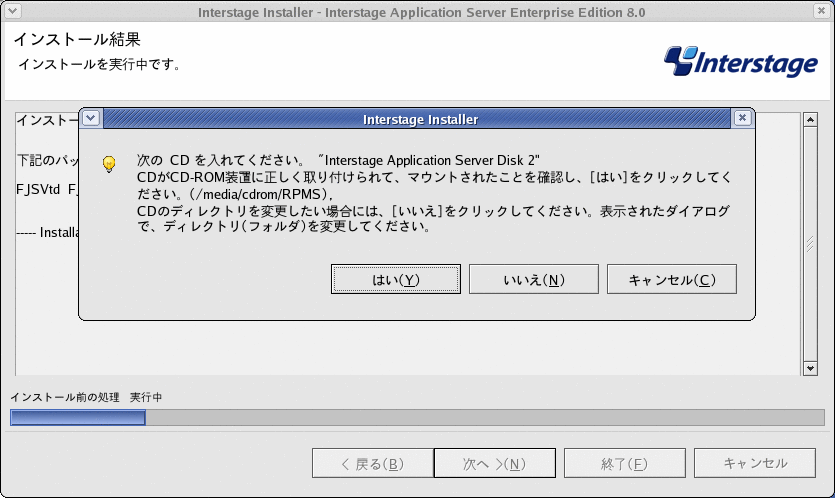835x498 pixels.
Task: Click the インストール結果 heading
Action: coord(77,39)
